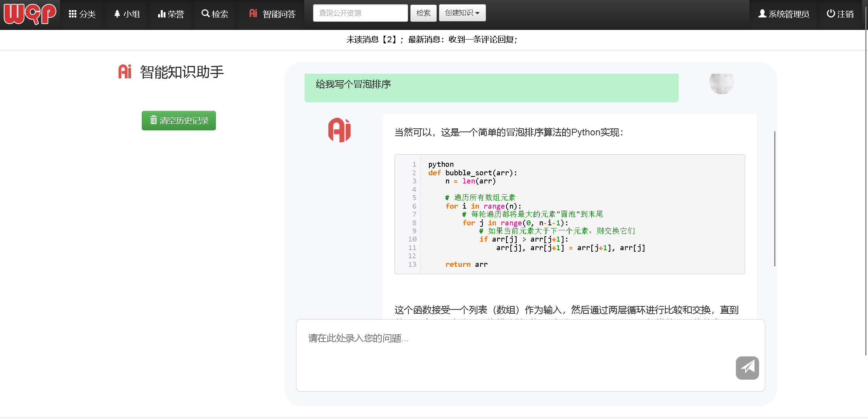Click the AI reply intro text 当然可以
Image resolution: width=868 pixels, height=420 pixels.
coord(509,132)
